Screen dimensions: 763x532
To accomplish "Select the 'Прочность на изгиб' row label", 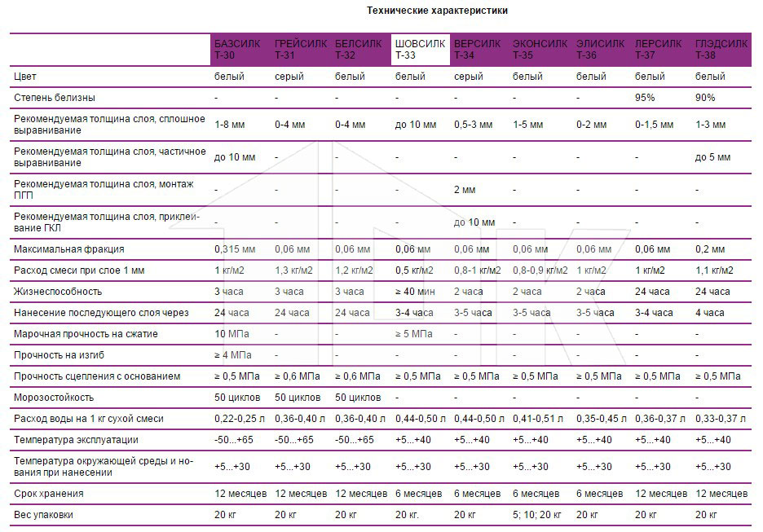I will [x=59, y=355].
